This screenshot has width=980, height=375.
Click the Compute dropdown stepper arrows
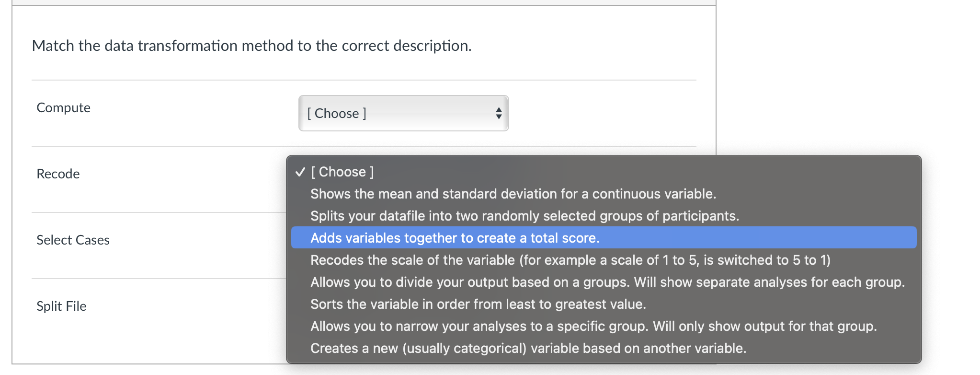pyautogui.click(x=499, y=114)
